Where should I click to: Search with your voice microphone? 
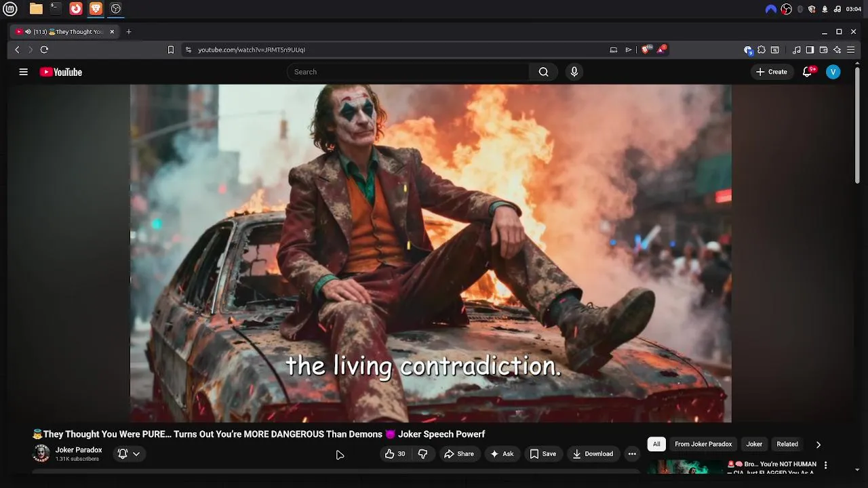click(x=574, y=72)
